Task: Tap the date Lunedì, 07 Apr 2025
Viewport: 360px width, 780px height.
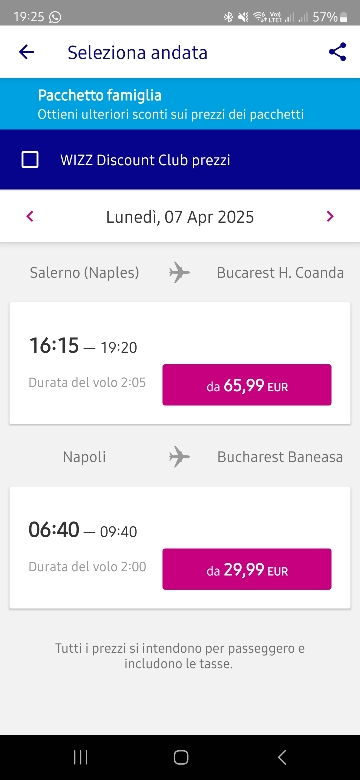Action: (180, 217)
